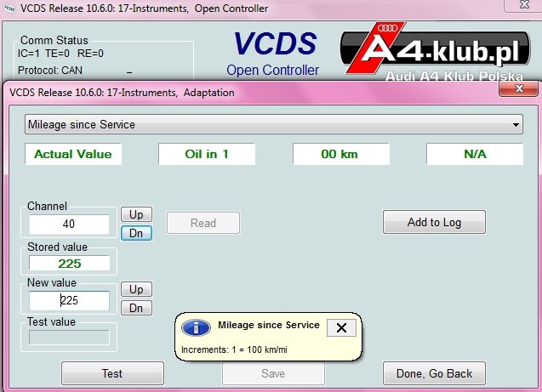Click the Save button
Viewport: 542px width, 392px height.
click(273, 373)
